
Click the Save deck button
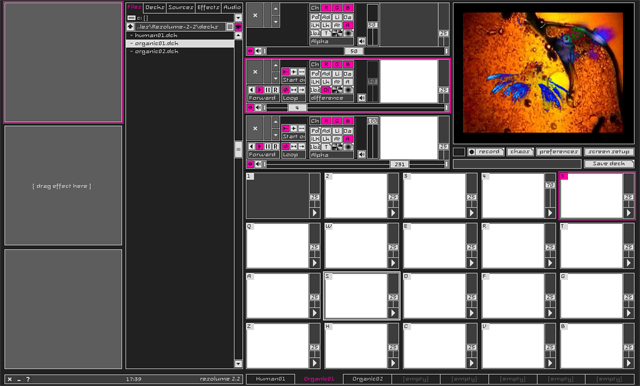coord(609,164)
